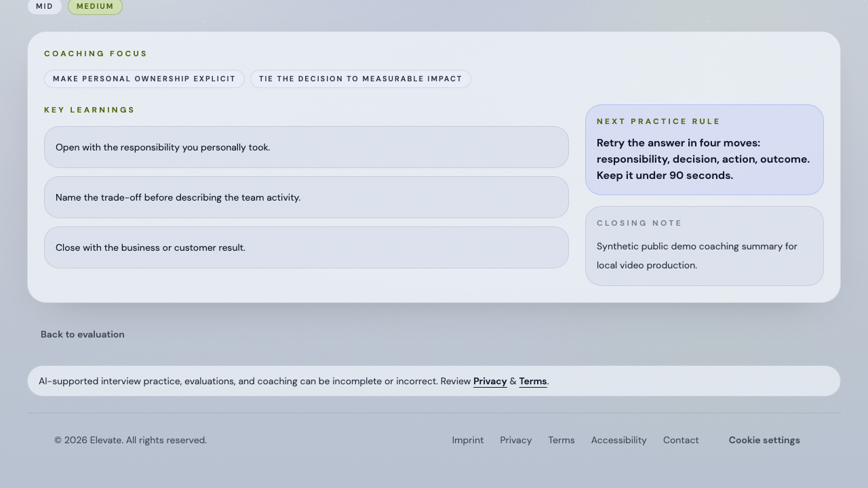Select Make Personal Ownership Explicit chip
868x488 pixels.
144,79
